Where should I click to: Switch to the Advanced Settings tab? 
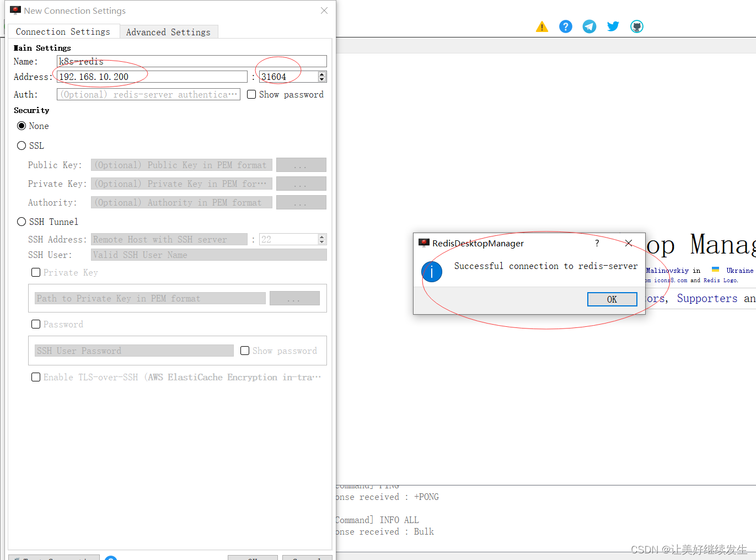(168, 32)
